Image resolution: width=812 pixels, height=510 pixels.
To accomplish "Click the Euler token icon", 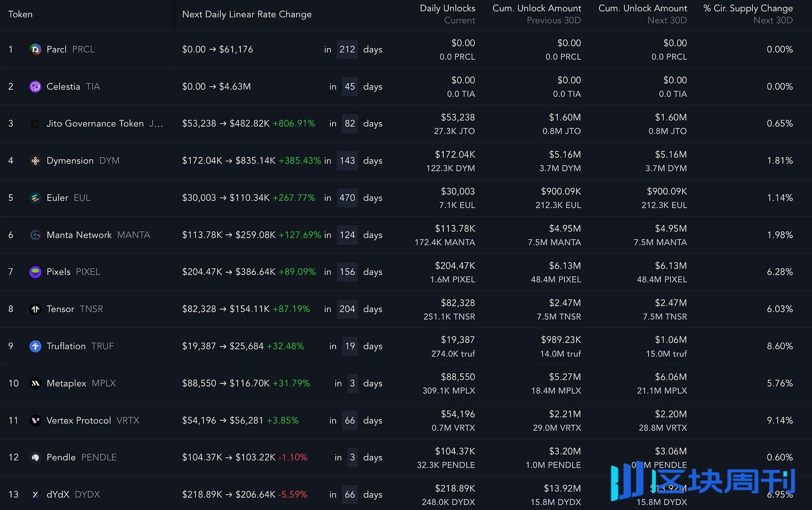I will pos(35,198).
